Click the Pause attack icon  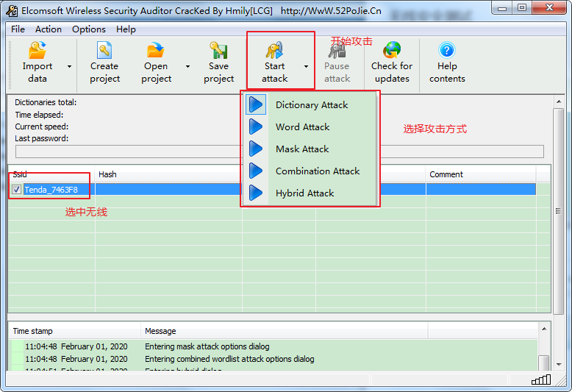pos(337,50)
